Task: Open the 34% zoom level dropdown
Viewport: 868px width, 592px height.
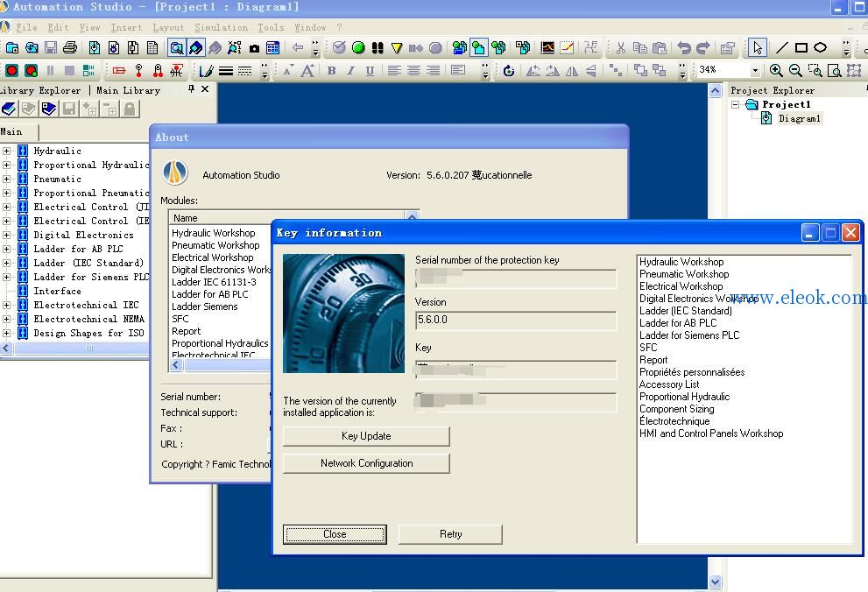Action: [755, 70]
